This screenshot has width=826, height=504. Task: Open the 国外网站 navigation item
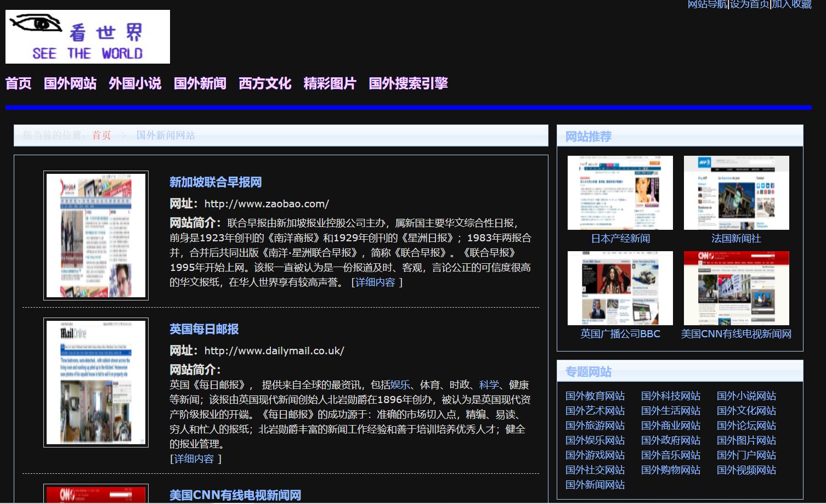click(70, 83)
